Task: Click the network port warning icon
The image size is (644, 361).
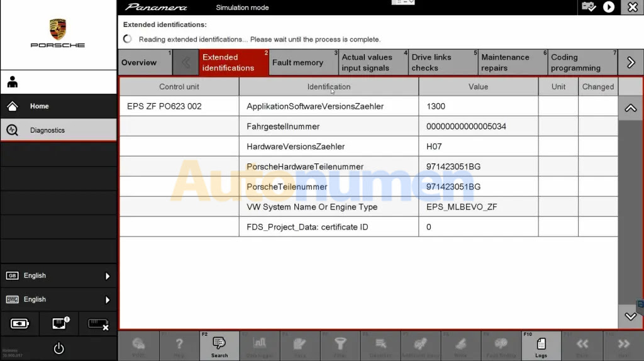Action: [x=58, y=324]
